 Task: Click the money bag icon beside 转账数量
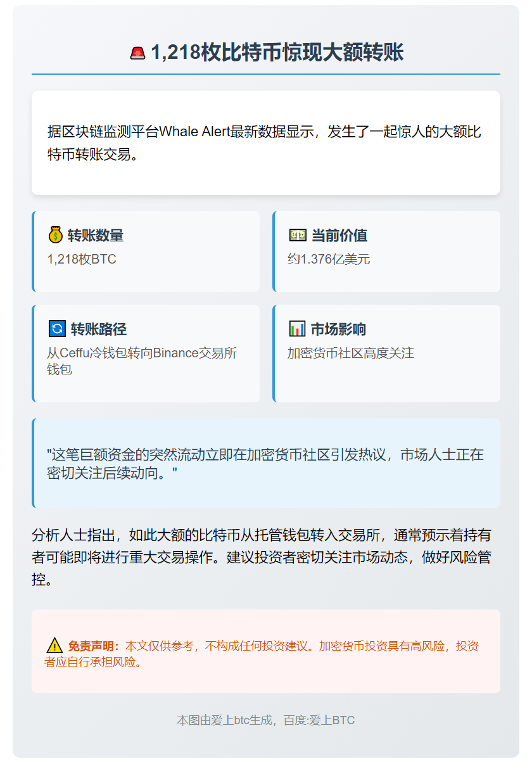[x=56, y=236]
